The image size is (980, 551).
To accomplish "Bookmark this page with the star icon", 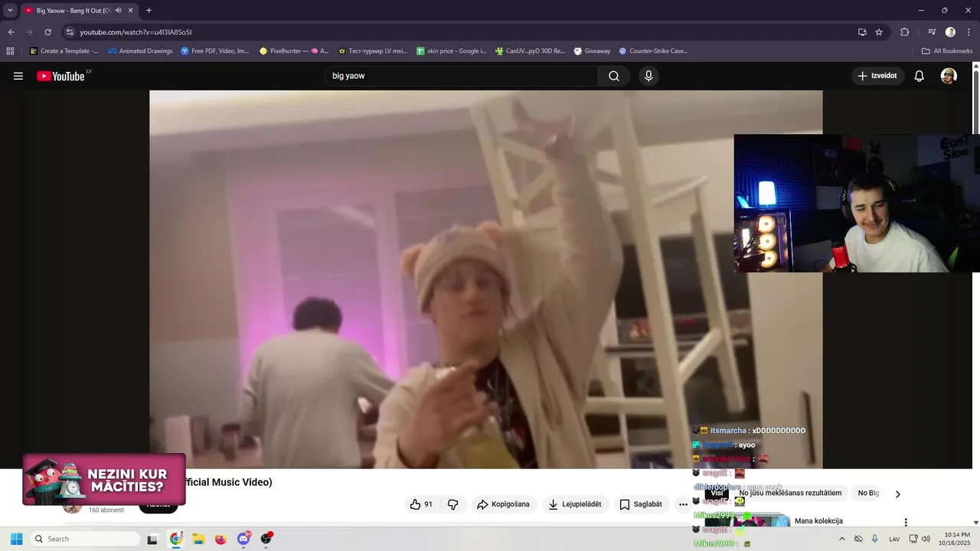I will (879, 32).
